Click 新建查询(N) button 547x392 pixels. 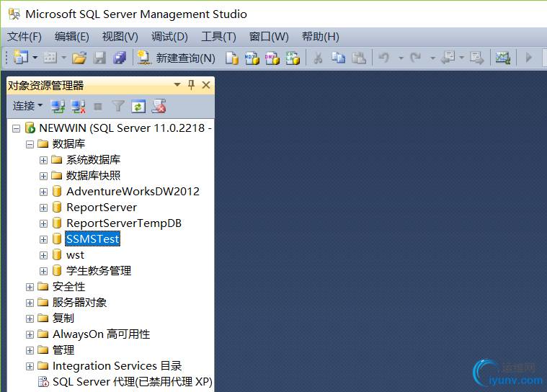pos(177,58)
